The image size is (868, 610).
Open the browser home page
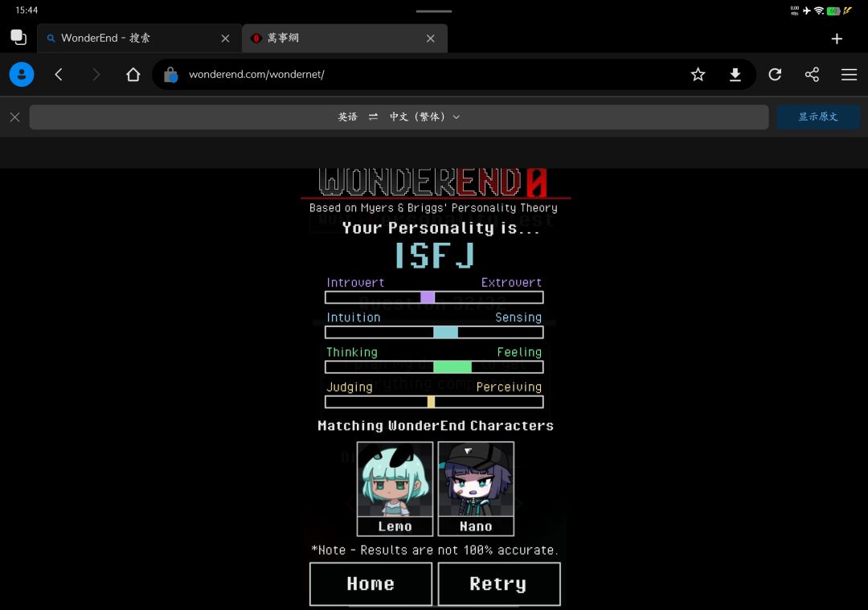[x=133, y=74]
